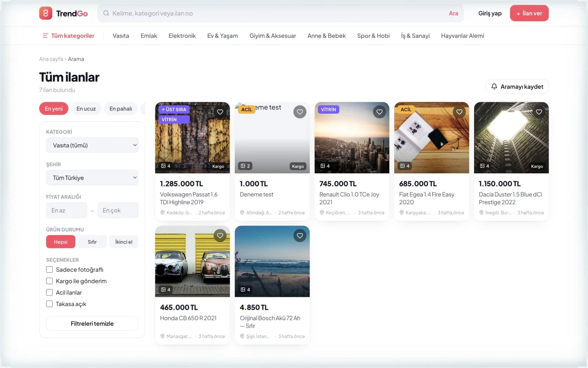Favorite the Deneme test listing heart
This screenshot has height=368, width=588.
click(x=300, y=112)
